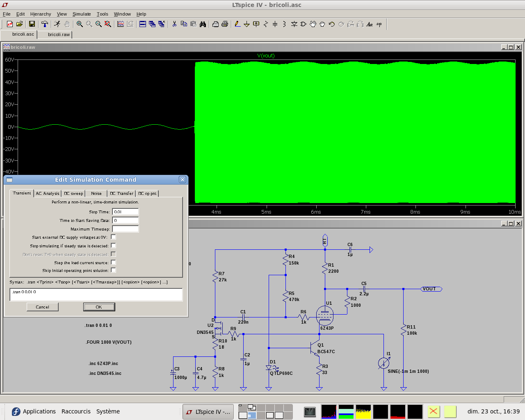Click the LTspice IV taskbar button

coord(208,412)
